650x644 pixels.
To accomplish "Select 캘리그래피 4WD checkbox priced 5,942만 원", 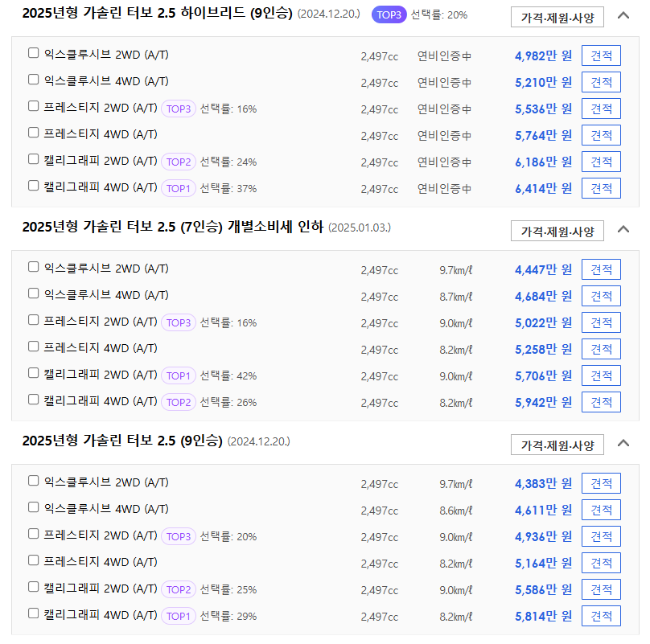I will point(33,400).
